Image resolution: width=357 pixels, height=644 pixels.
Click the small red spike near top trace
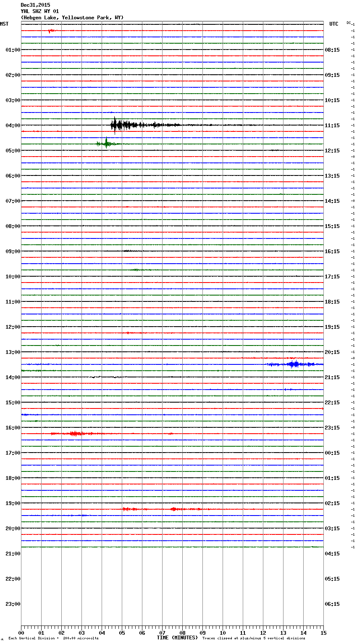tap(51, 31)
